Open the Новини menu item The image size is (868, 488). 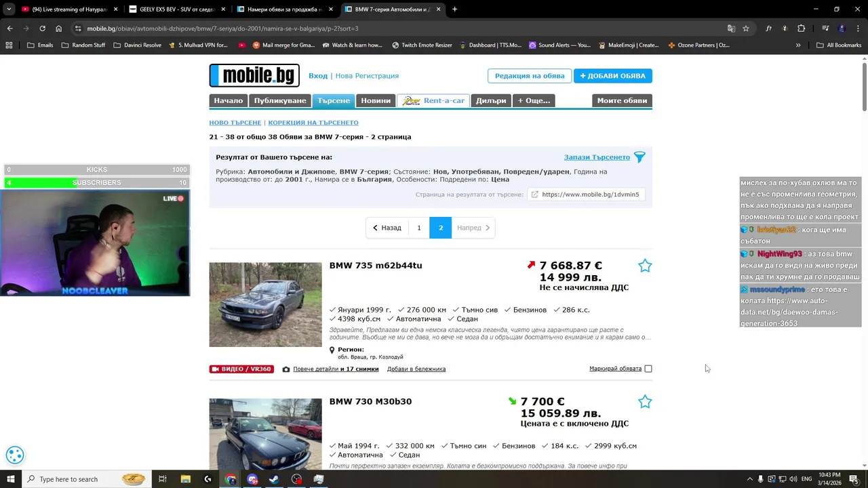pyautogui.click(x=376, y=100)
